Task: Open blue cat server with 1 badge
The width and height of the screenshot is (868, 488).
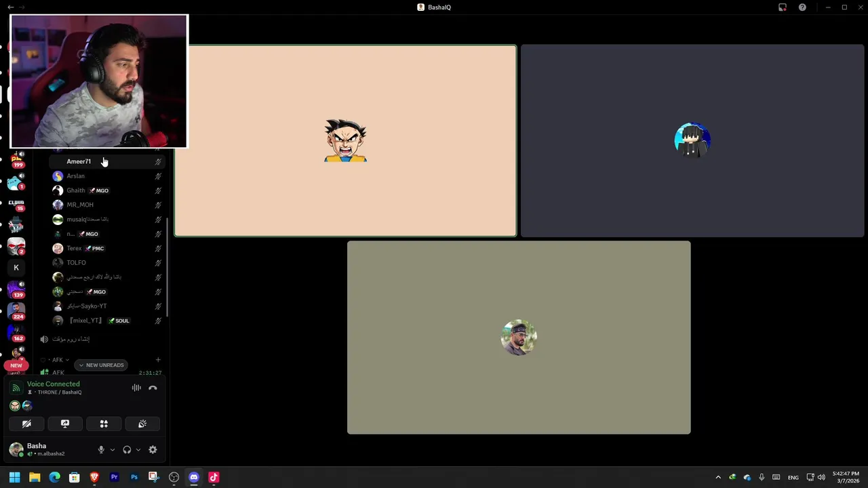Action: point(16,182)
